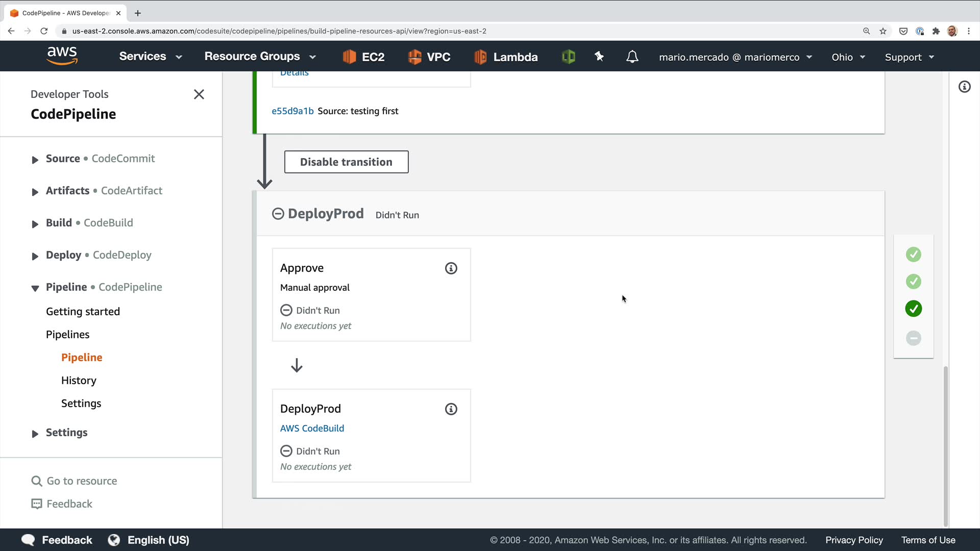This screenshot has height=551, width=980.
Task: Click the pin shortcuts icon in the navbar
Action: point(599,57)
